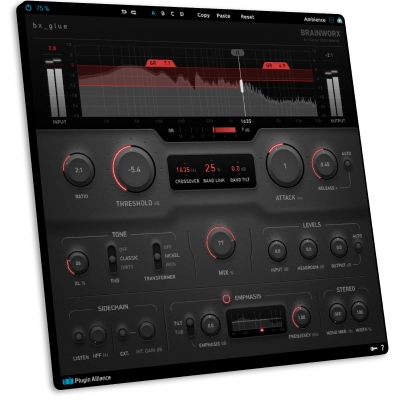This screenshot has width=395, height=400.
Task: Click the Plugin Alliance logo
Action: pos(87,380)
